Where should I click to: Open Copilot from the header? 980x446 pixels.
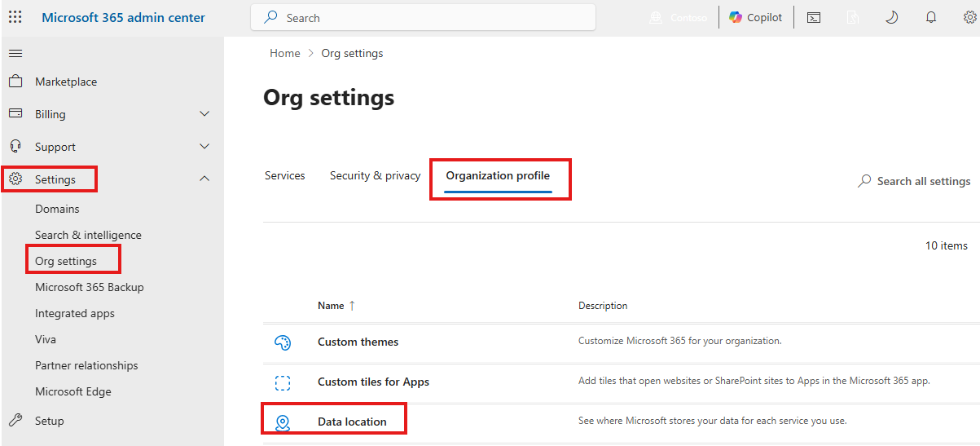pos(756,18)
